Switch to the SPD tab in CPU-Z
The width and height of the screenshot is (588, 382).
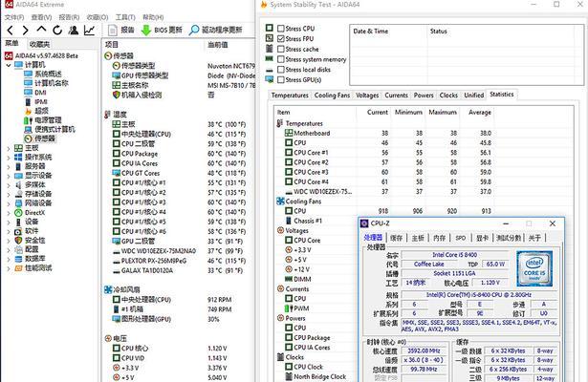pos(461,238)
